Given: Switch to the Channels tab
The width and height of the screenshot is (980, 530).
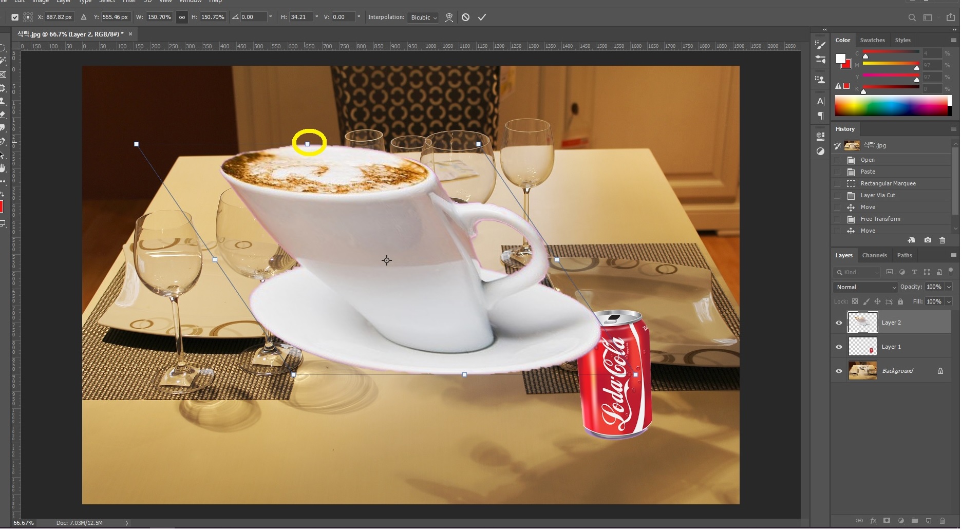Looking at the screenshot, I should point(874,255).
